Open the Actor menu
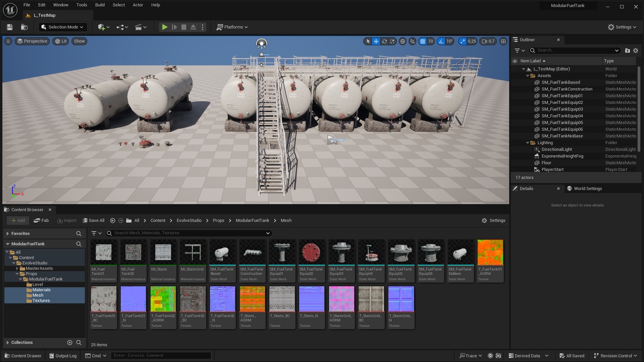The image size is (644, 362). pos(138,5)
